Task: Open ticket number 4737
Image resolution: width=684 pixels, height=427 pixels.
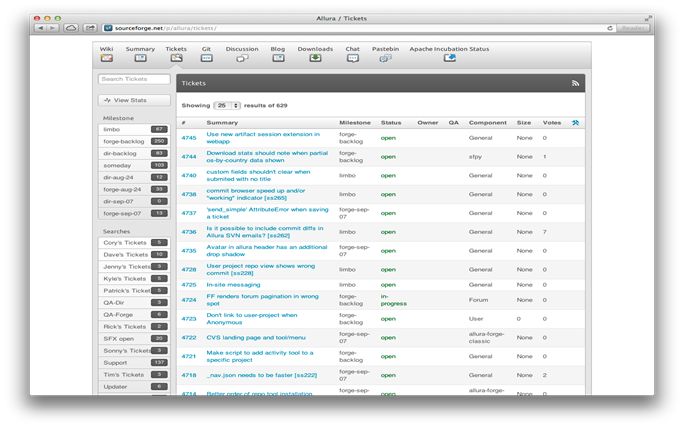Action: pos(189,213)
